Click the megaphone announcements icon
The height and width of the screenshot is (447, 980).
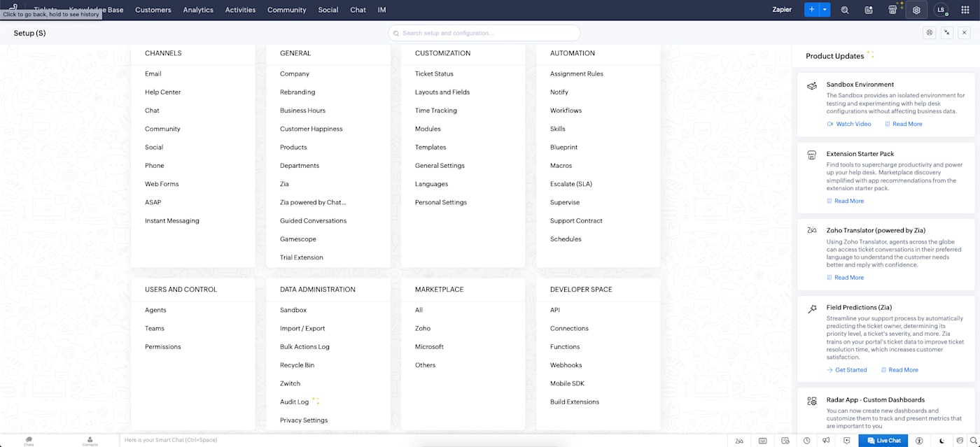827,441
